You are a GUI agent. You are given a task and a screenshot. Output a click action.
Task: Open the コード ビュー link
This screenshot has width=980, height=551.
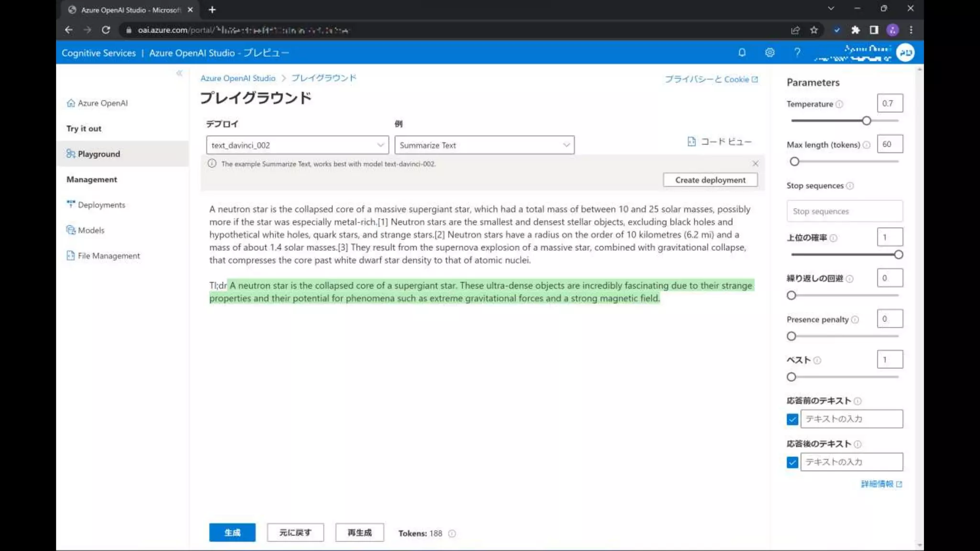(x=720, y=142)
